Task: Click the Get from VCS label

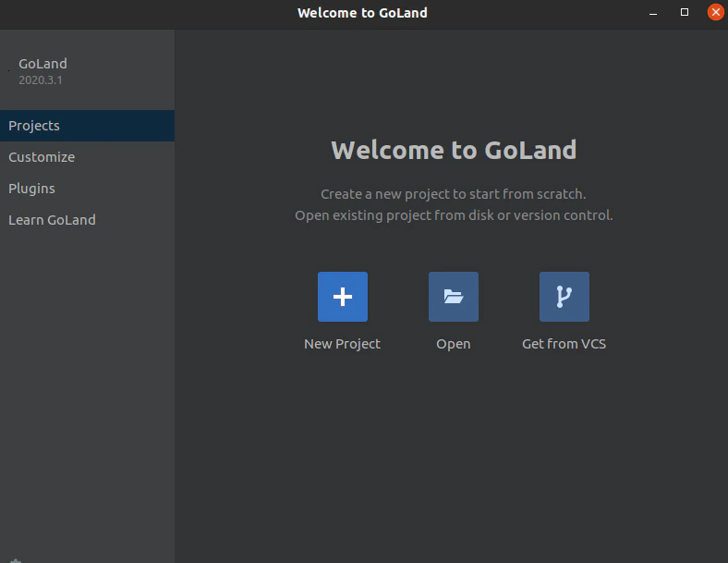Action: [x=564, y=344]
